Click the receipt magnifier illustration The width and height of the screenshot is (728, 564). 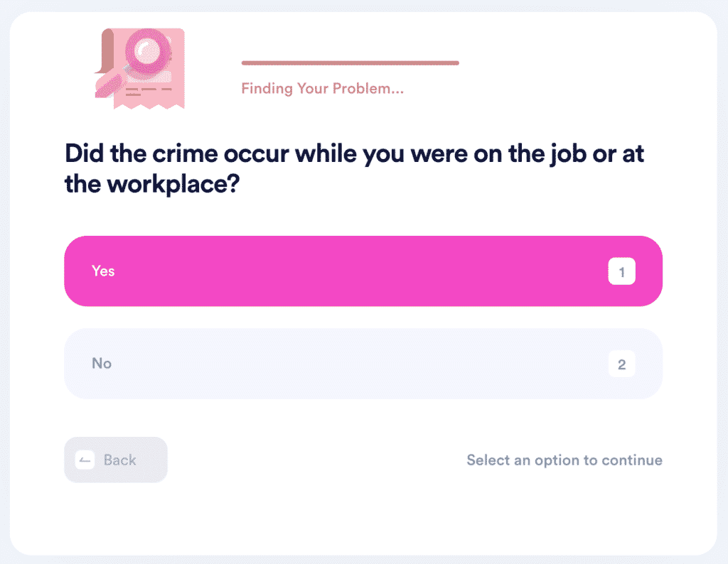click(140, 69)
